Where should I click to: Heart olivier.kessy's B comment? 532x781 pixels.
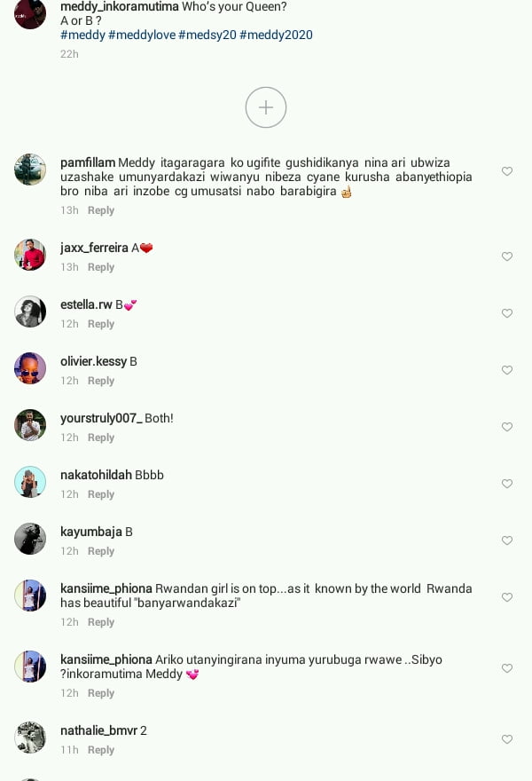pyautogui.click(x=506, y=370)
